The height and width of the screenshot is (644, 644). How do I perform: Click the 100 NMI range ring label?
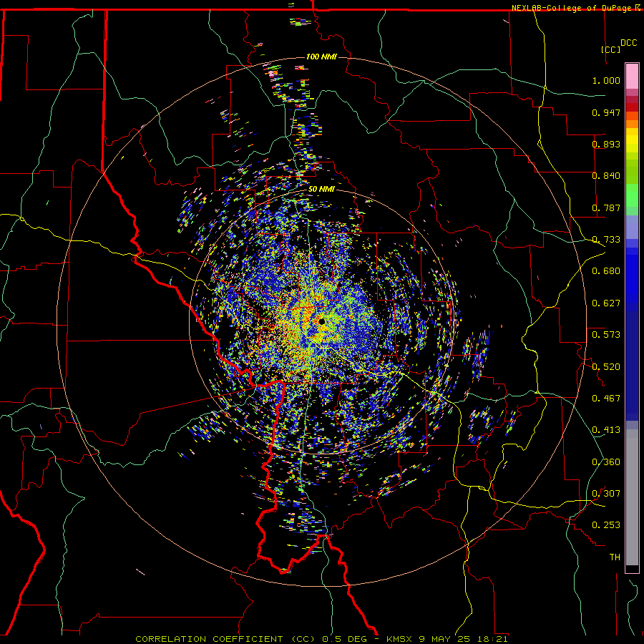[321, 57]
